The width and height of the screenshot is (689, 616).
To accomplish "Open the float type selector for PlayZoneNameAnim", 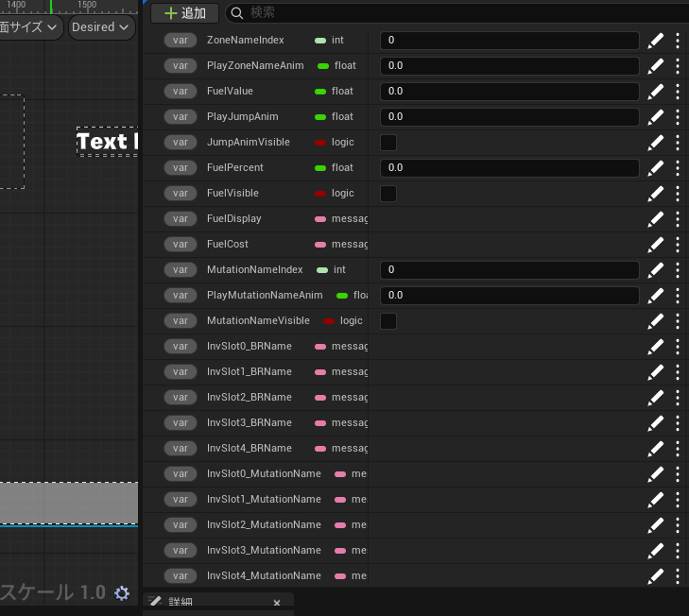I will pos(336,66).
